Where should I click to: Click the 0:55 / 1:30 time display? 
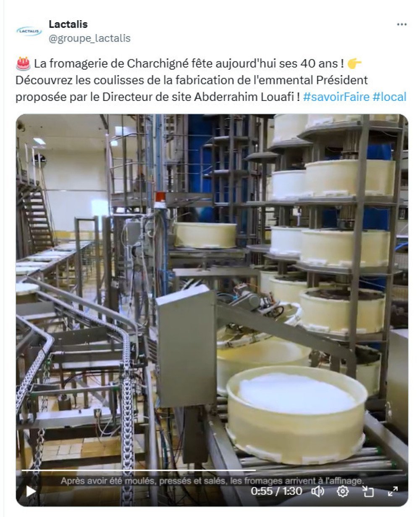tap(276, 491)
